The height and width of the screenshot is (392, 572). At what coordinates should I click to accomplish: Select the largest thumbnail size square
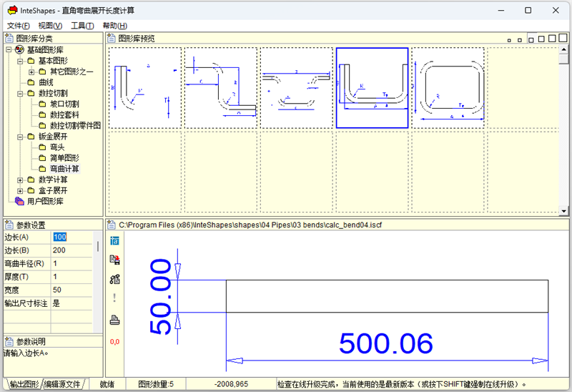point(563,38)
